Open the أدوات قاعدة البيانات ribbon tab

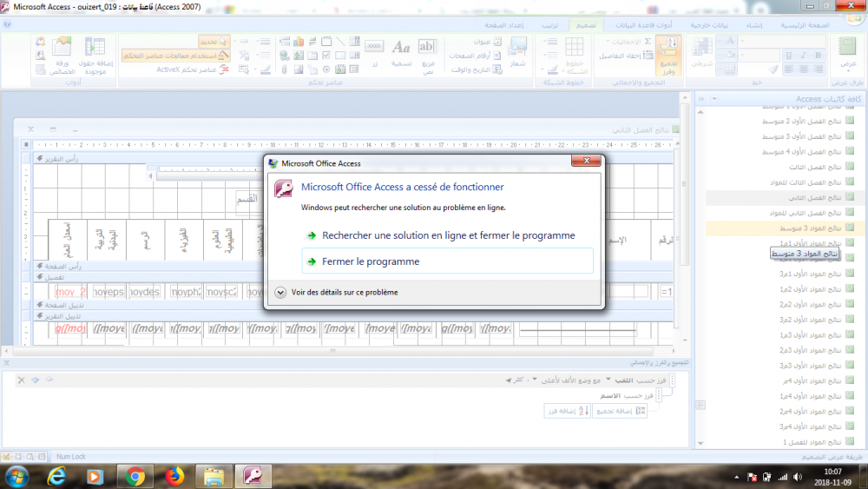pos(644,25)
